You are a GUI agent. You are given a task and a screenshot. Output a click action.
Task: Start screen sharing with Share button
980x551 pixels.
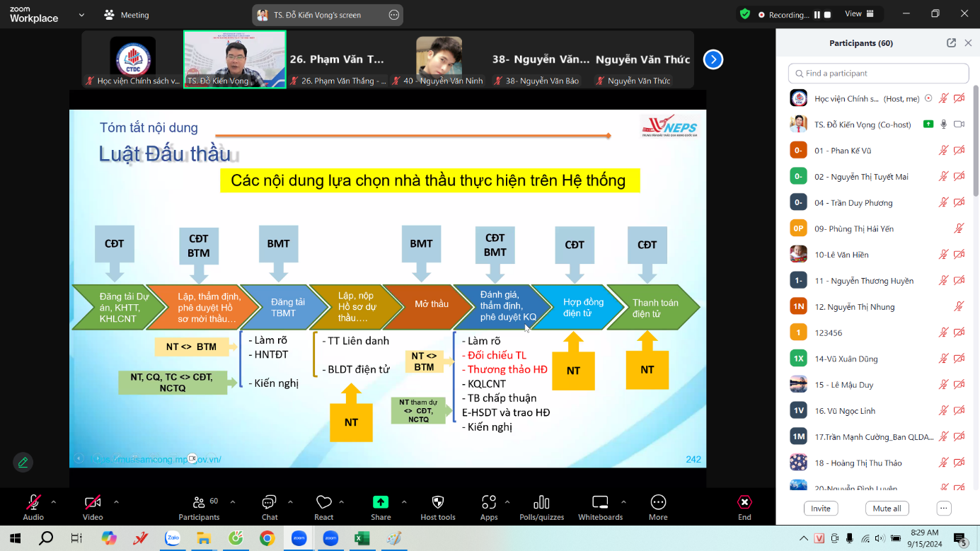[381, 503]
